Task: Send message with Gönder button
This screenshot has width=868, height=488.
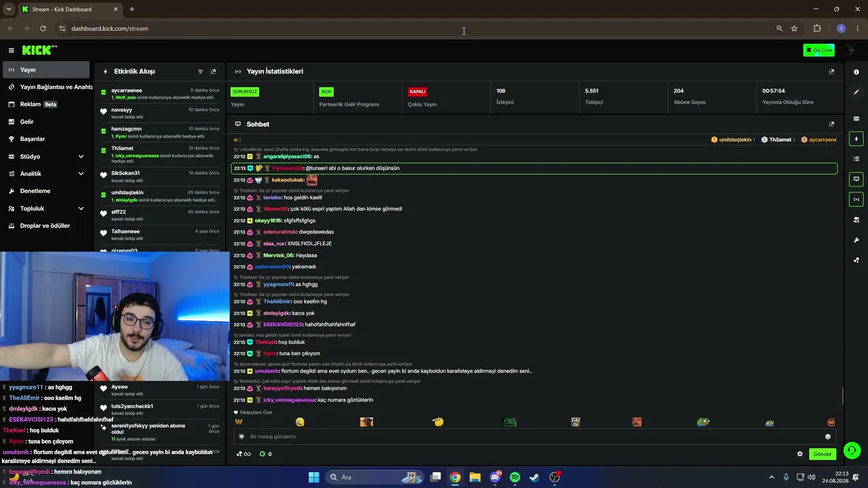Action: (x=823, y=454)
